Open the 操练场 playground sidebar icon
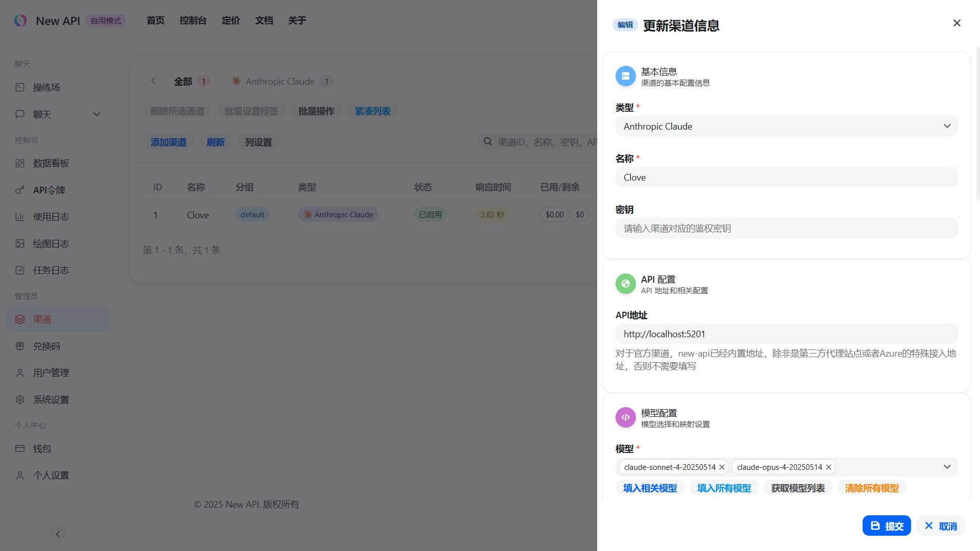Viewport: 980px width, 551px height. point(20,87)
